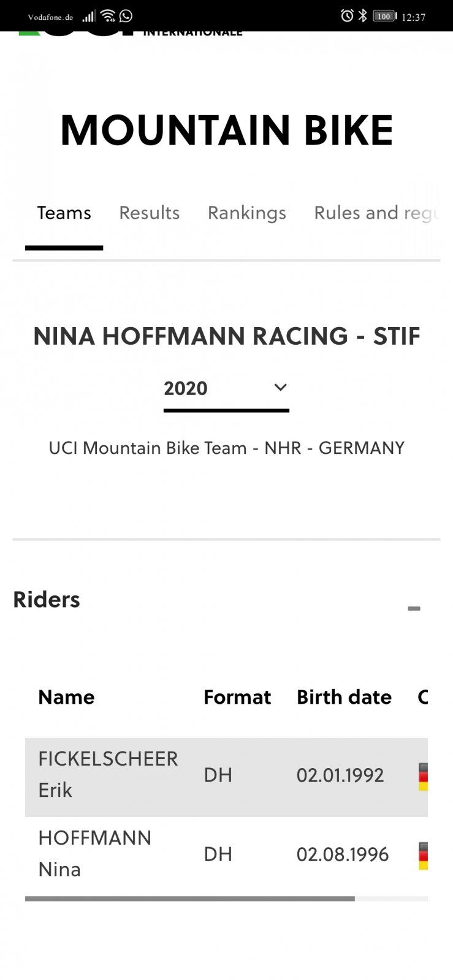This screenshot has width=453, height=980.
Task: Open the 2020 season year dropdown
Action: pos(226,388)
